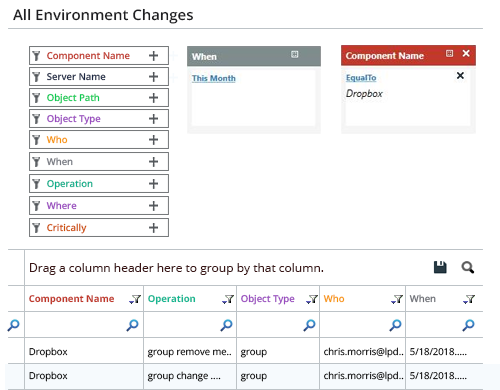Add Server Name filter with plus icon
The height and width of the screenshot is (390, 500).
[x=153, y=77]
